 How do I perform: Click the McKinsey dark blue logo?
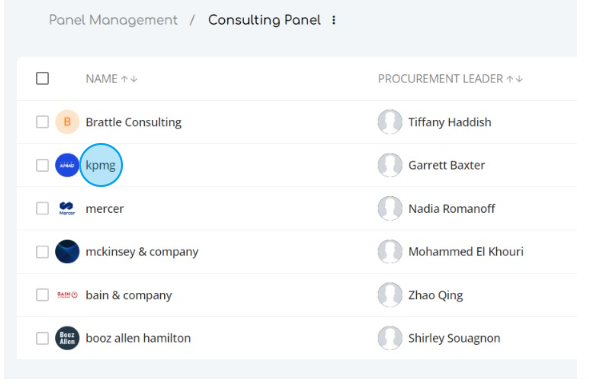67,252
